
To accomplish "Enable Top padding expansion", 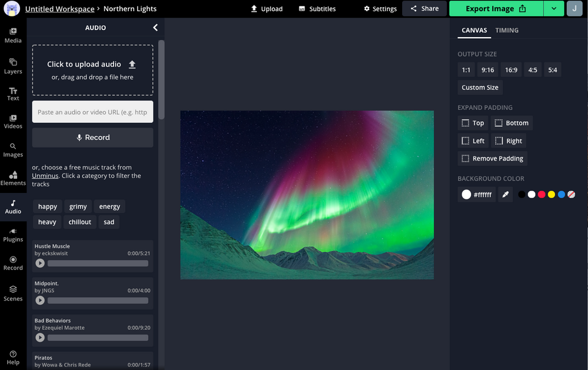I will (x=472, y=123).
